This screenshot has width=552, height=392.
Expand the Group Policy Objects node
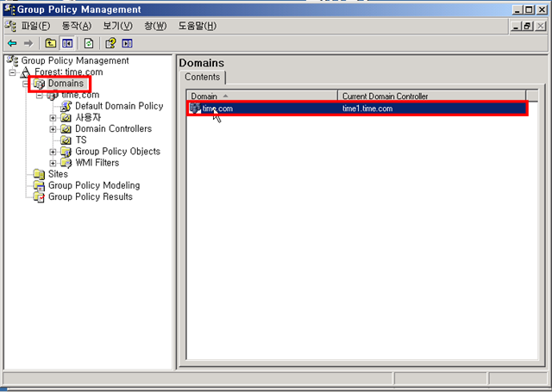[53, 152]
